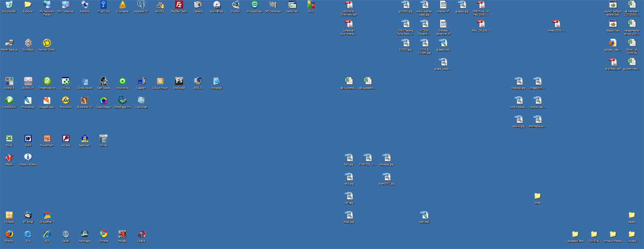The height and width of the screenshot is (249, 644).
Task: Click the AVG antivirus icon
Action: [x=311, y=5]
